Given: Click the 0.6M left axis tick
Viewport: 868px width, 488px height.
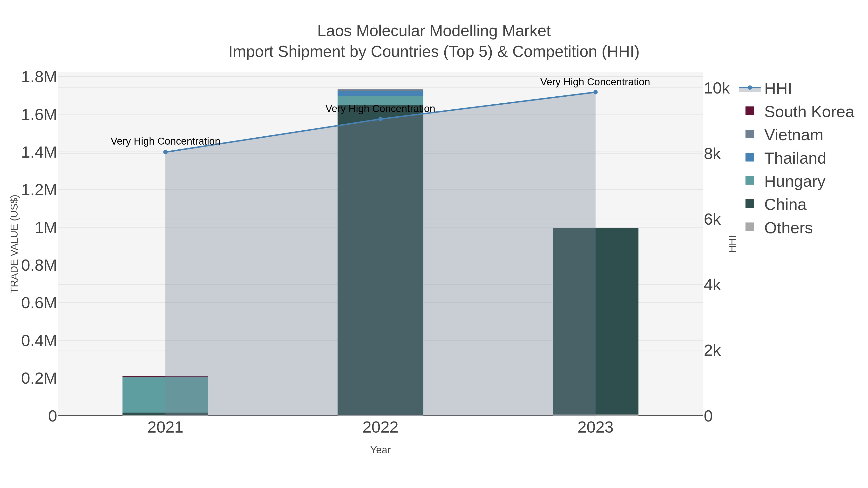Looking at the screenshot, I should click(x=39, y=303).
